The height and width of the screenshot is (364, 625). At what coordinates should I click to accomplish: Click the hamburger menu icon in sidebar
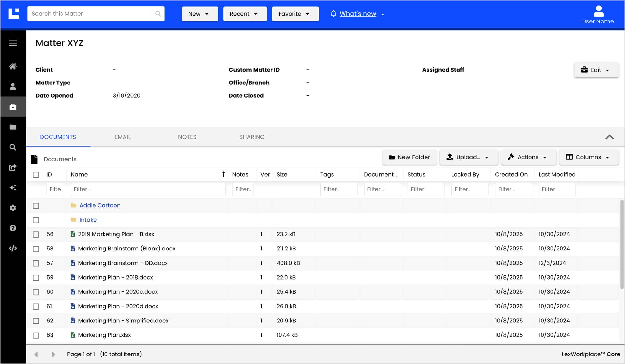tap(13, 43)
